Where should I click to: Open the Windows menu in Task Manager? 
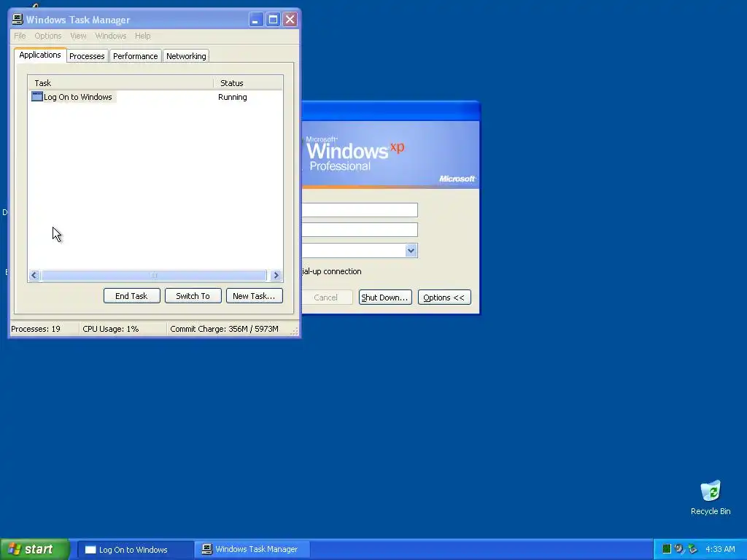[x=111, y=36]
